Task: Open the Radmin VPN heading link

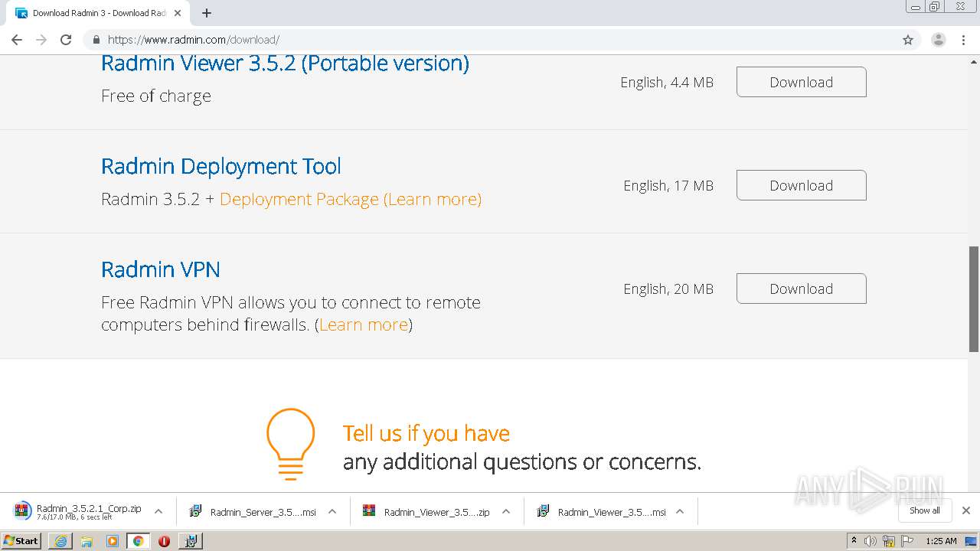Action: click(x=161, y=269)
